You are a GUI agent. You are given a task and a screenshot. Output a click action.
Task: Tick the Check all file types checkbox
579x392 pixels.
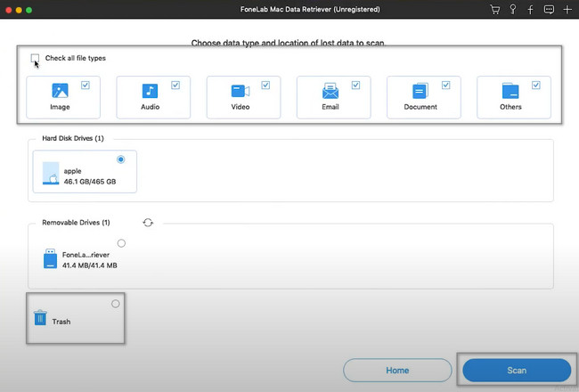(x=35, y=58)
